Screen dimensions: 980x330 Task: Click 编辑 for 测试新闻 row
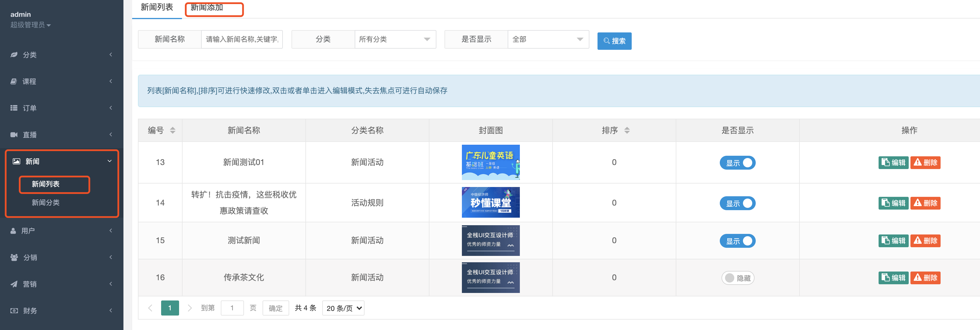coord(893,241)
